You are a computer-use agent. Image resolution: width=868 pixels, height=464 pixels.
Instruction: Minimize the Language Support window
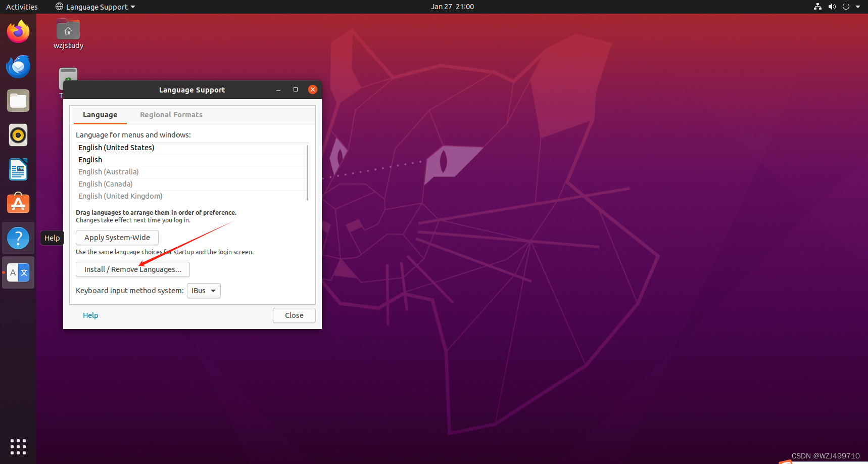coord(278,90)
